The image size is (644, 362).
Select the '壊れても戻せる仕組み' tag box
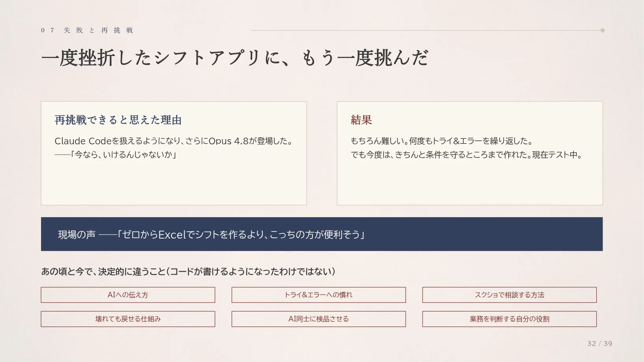point(128,319)
